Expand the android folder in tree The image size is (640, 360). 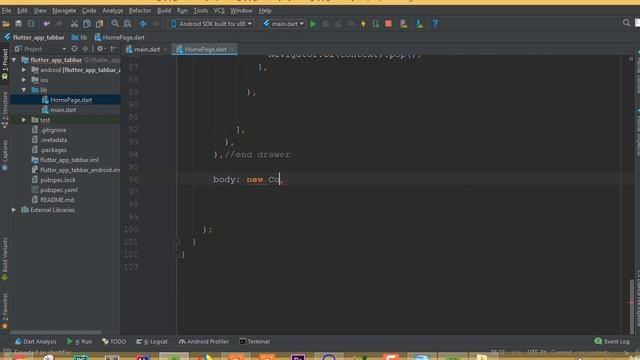coord(24,70)
